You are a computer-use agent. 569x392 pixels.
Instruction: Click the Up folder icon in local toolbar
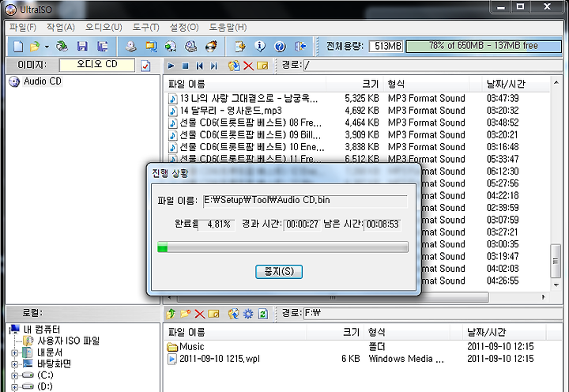pos(171,314)
